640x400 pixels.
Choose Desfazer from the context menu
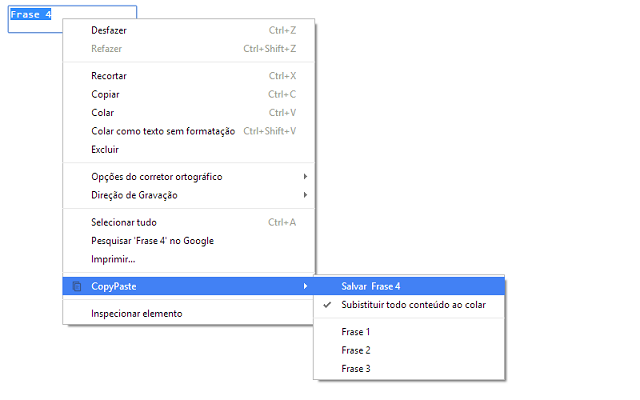pos(109,30)
